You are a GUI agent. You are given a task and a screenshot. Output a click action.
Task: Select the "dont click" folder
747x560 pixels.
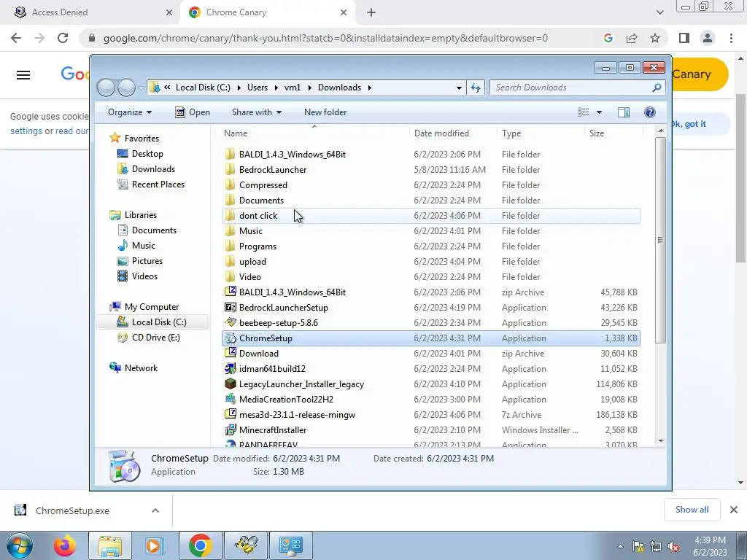(x=430, y=216)
